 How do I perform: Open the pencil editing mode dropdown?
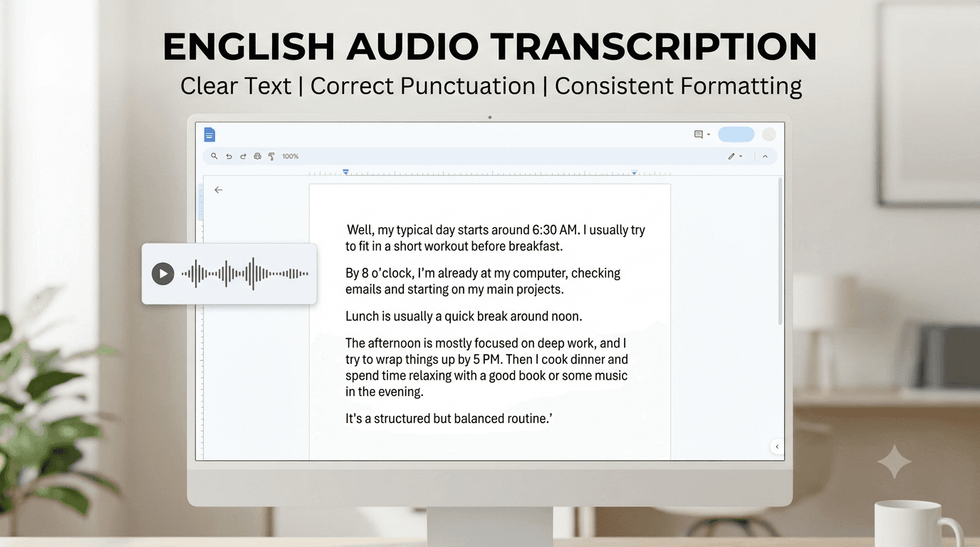pyautogui.click(x=735, y=156)
